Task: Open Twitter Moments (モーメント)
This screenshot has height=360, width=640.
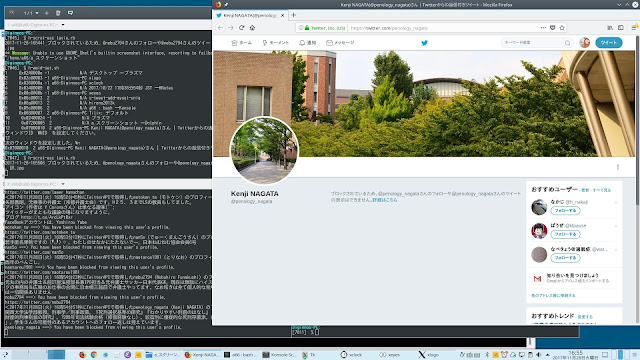Action: coord(276,42)
